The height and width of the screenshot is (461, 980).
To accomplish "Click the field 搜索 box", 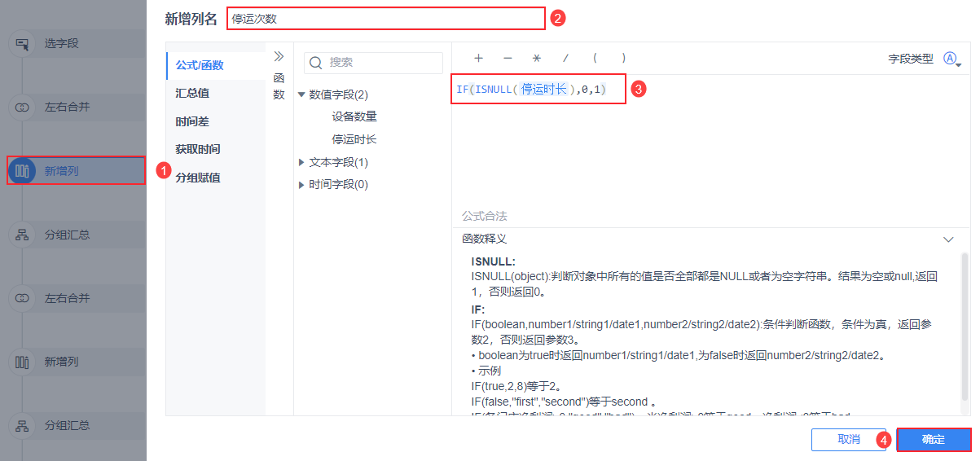I will [x=373, y=63].
